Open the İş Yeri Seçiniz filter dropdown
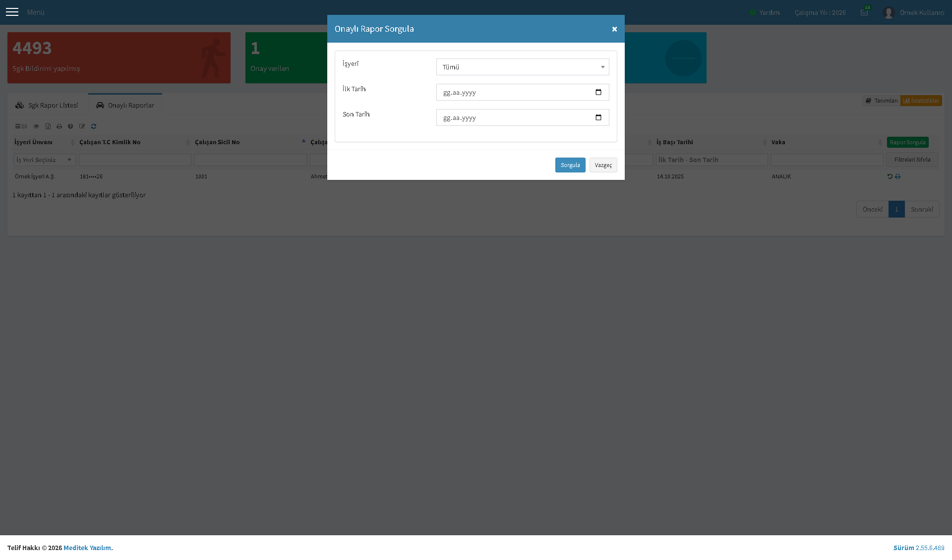Image resolution: width=952 pixels, height=560 pixels. 45,160
